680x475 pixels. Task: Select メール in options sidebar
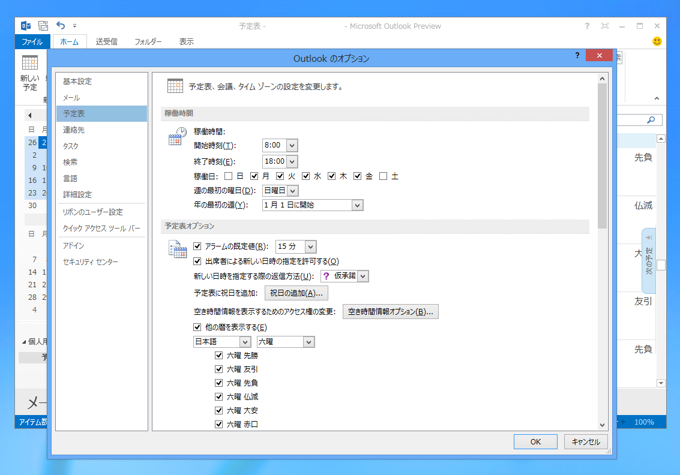tap(101, 98)
